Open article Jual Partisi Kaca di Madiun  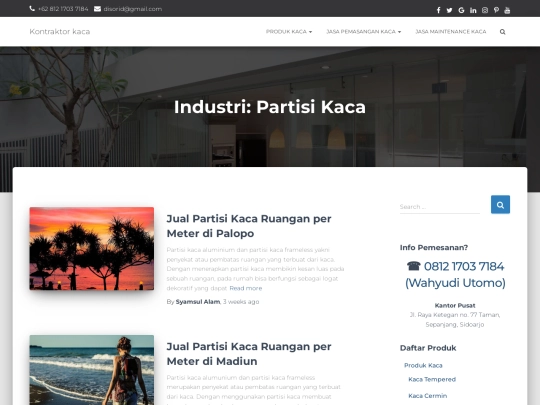click(x=249, y=354)
